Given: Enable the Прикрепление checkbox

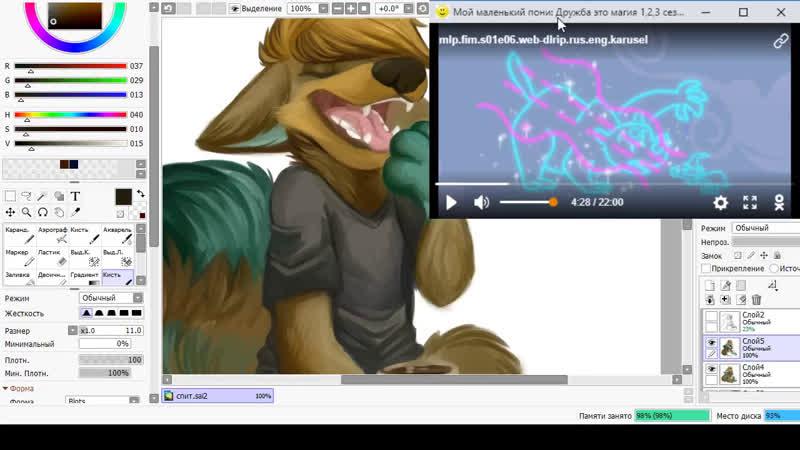Looking at the screenshot, I should point(706,268).
